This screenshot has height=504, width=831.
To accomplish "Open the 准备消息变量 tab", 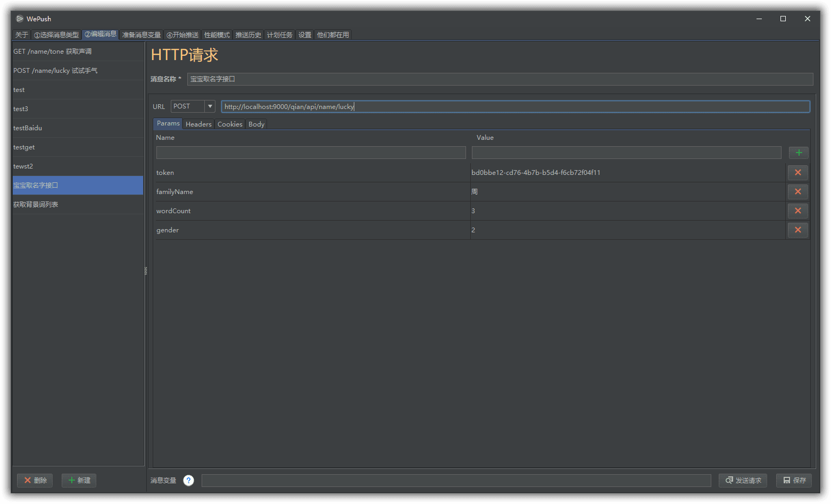I will [142, 35].
